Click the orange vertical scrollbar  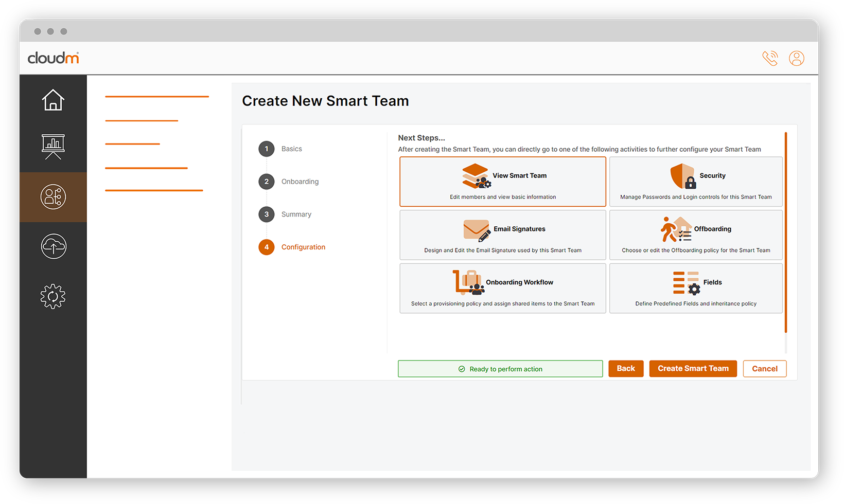[x=786, y=232]
